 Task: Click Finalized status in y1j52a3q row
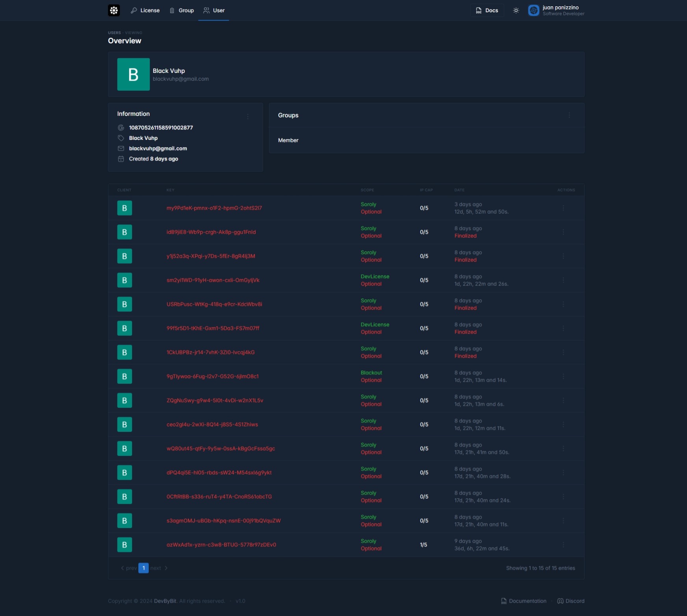click(x=466, y=260)
